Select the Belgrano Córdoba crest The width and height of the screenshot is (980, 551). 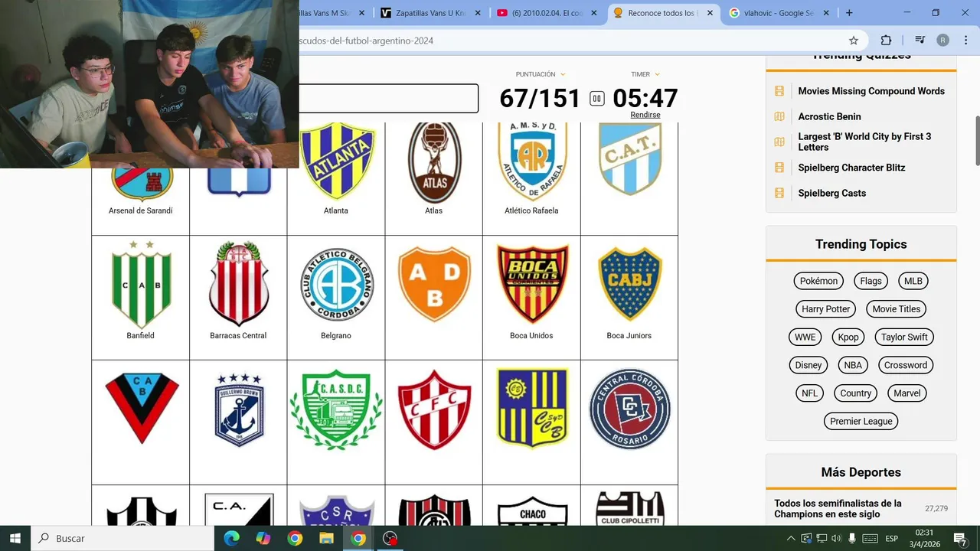pyautogui.click(x=336, y=284)
